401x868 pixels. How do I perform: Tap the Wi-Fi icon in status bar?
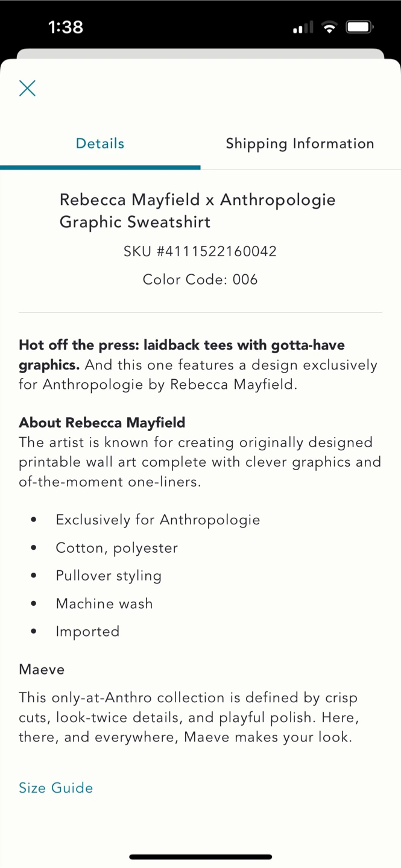329,27
